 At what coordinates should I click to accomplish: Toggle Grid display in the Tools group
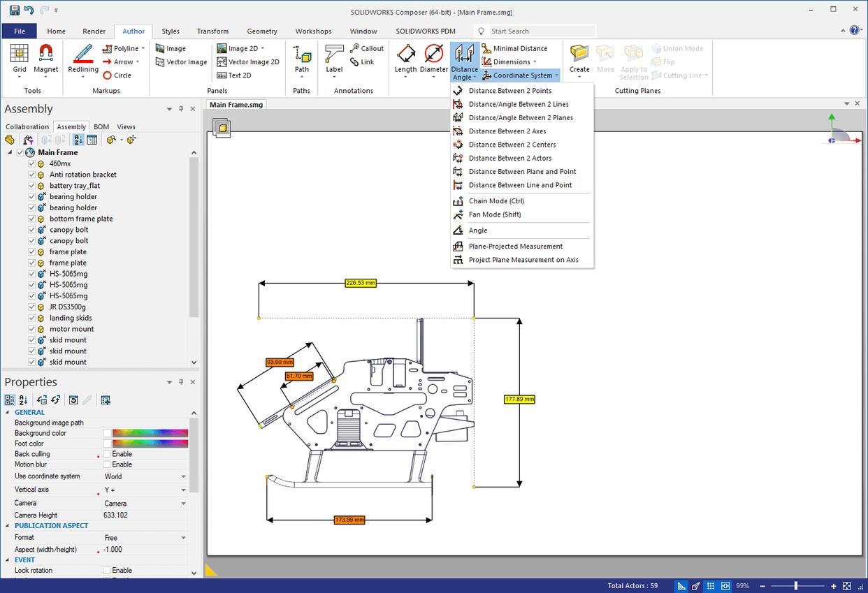click(19, 59)
